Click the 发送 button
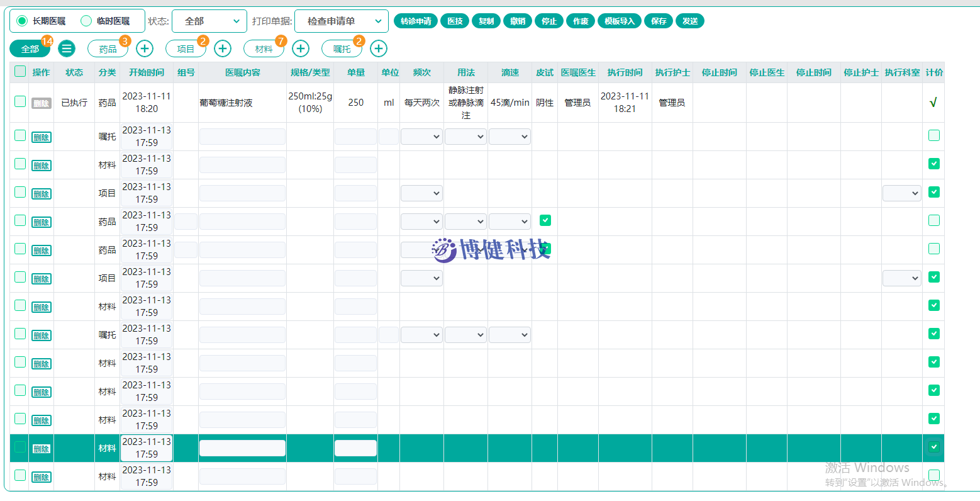This screenshot has width=980, height=501. click(690, 21)
